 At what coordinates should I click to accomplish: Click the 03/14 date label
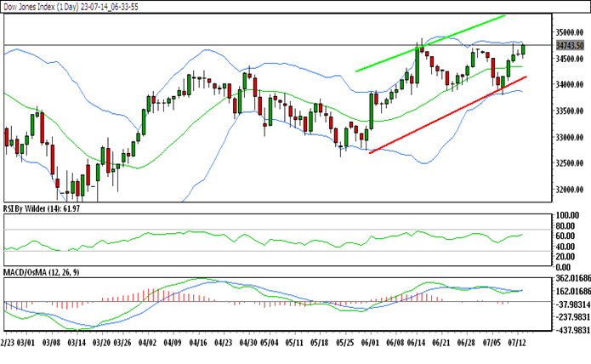[x=77, y=343]
